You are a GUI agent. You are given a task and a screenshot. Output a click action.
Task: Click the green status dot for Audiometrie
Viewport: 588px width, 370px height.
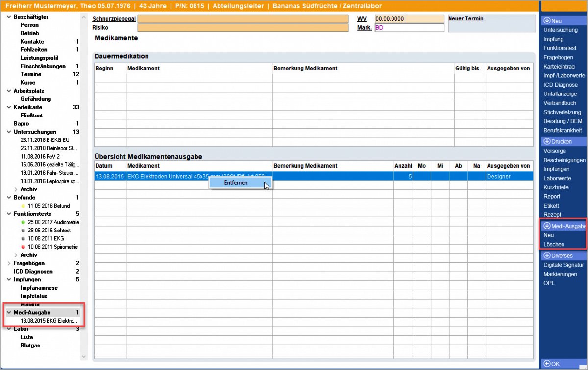[23, 222]
